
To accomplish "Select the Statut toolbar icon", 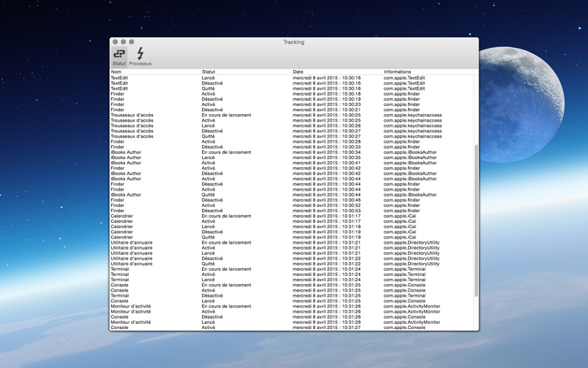I will (x=119, y=57).
